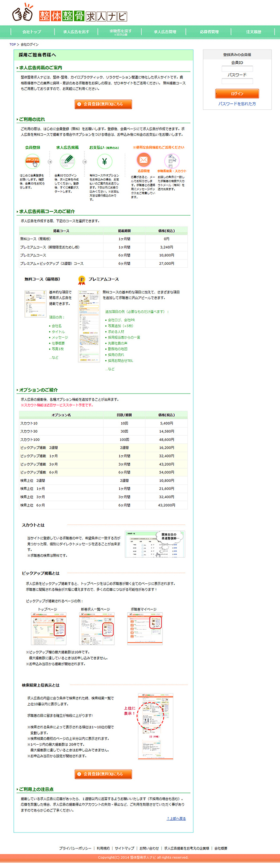
Task: Open the 求人広告を出す nav item
Action: coord(76,32)
